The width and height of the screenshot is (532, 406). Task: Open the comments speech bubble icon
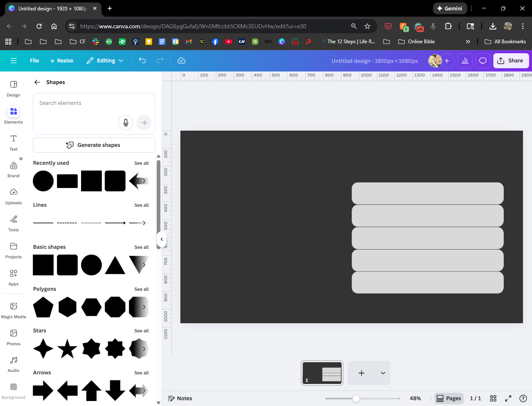pyautogui.click(x=483, y=61)
